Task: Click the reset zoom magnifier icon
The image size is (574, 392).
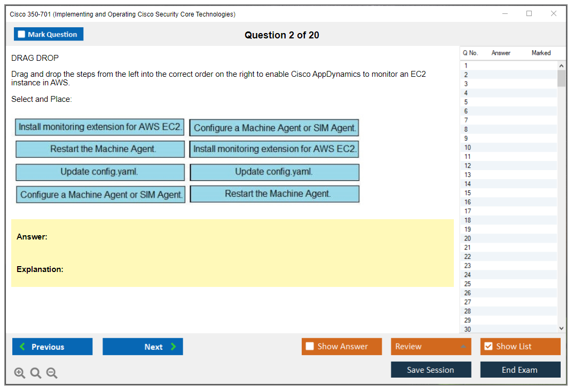Action: [x=36, y=373]
